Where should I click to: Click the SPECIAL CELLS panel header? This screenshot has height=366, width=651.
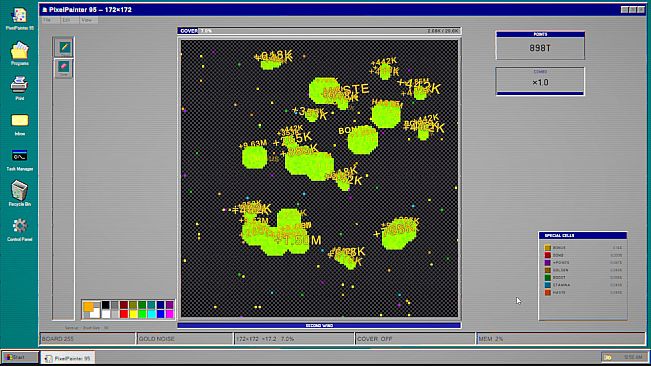click(x=583, y=235)
